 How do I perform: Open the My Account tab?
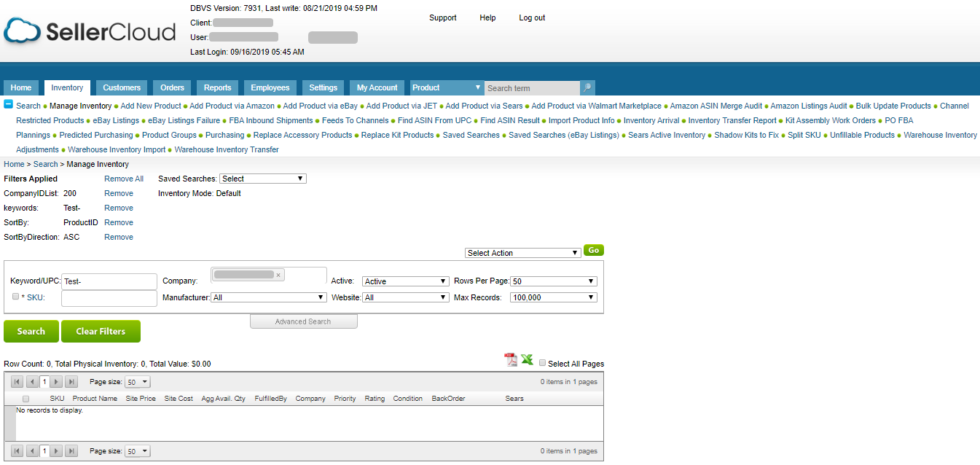(377, 87)
